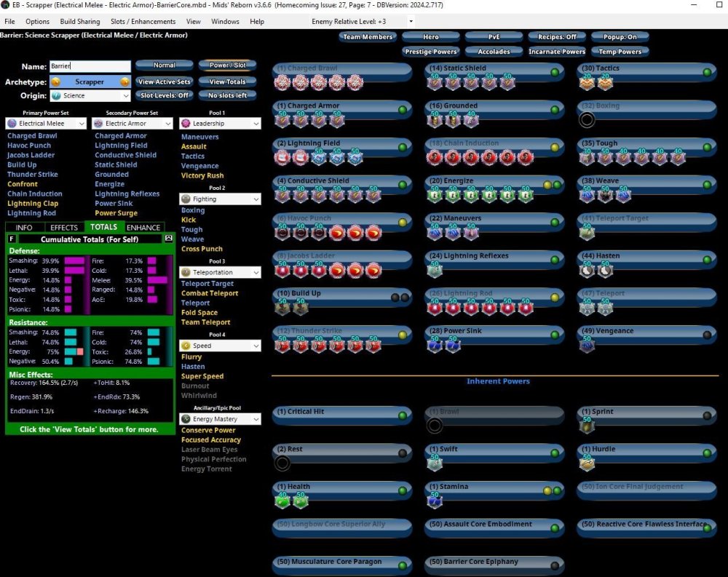Click first enhancement slot of Charged Brawl
The image size is (728, 577).
(282, 83)
